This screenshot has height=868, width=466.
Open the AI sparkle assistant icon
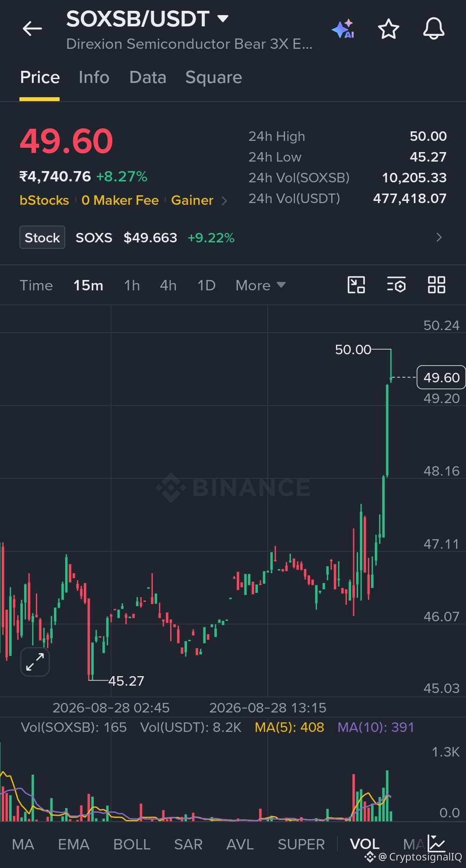click(343, 29)
